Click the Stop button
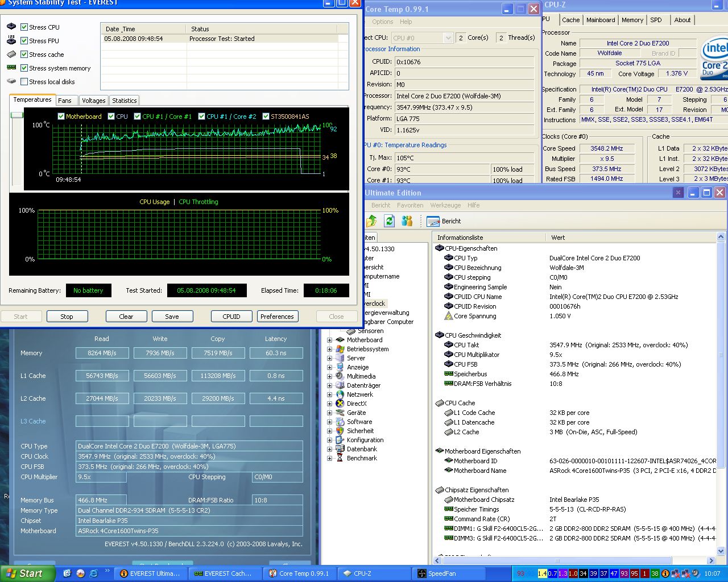This screenshot has width=728, height=582. pyautogui.click(x=67, y=317)
